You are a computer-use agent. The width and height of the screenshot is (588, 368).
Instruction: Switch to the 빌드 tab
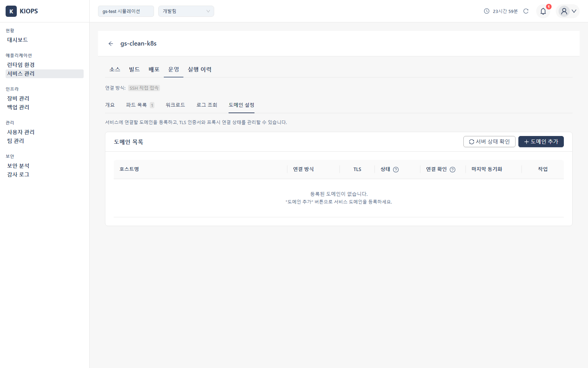[134, 69]
